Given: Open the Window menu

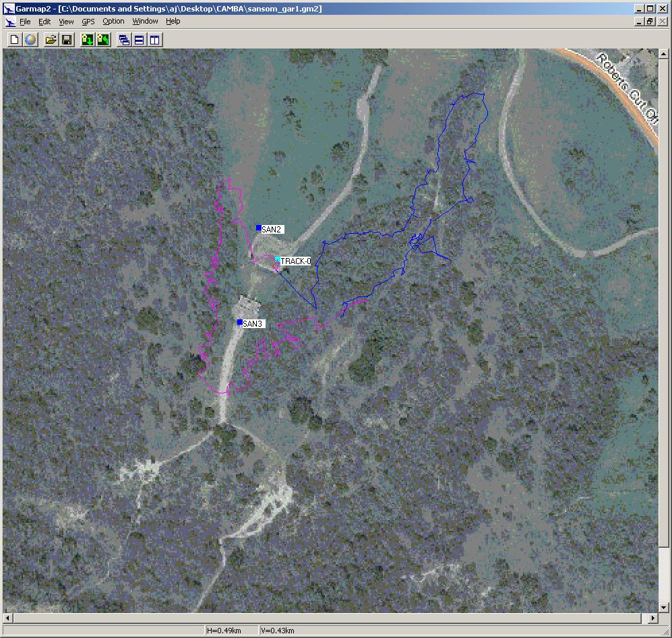Looking at the screenshot, I should click(145, 22).
